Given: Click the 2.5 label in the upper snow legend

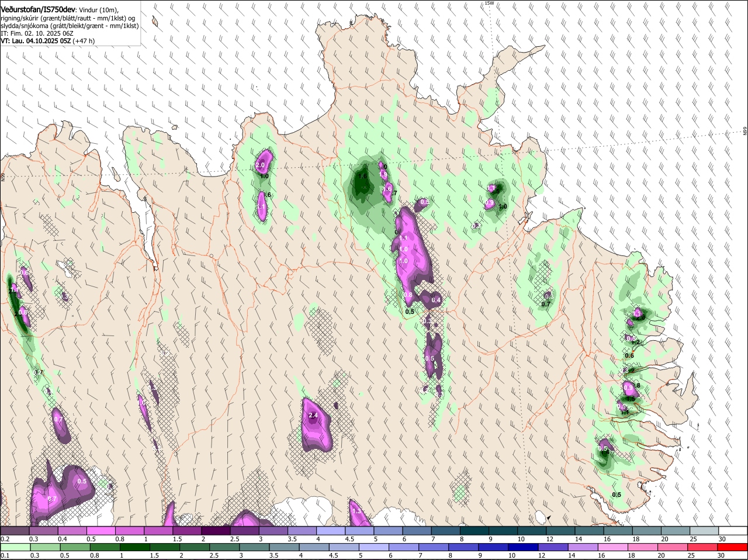Looking at the screenshot, I should (234, 538).
